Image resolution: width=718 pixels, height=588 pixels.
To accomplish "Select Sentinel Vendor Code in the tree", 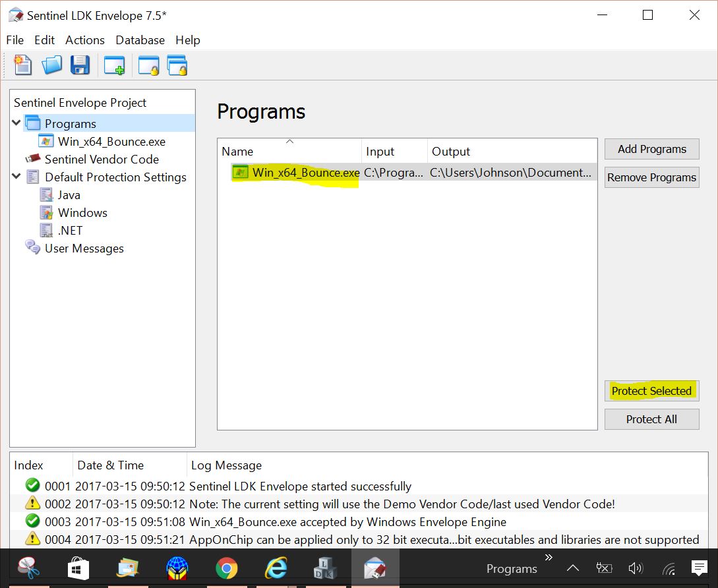I will 102,159.
